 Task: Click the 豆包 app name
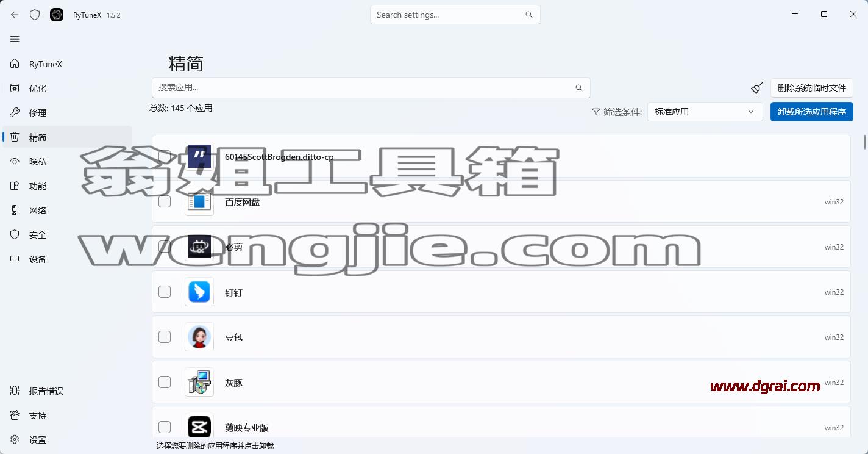click(233, 337)
